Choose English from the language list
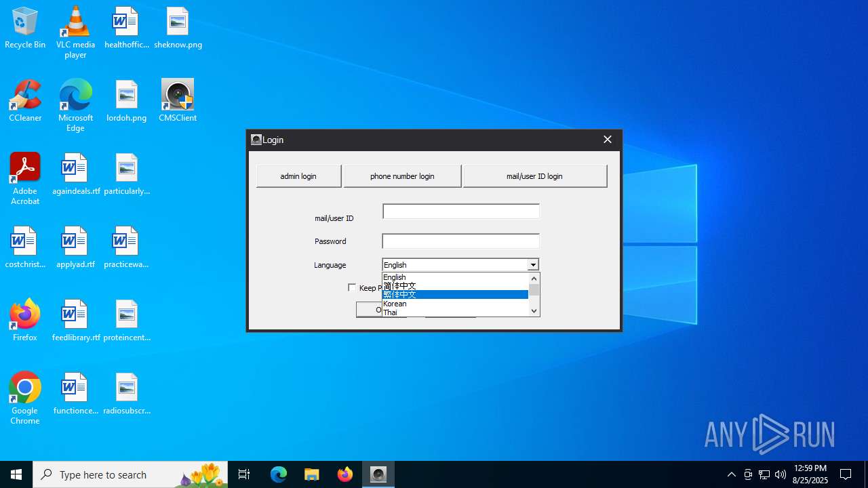868x488 pixels. (x=455, y=277)
